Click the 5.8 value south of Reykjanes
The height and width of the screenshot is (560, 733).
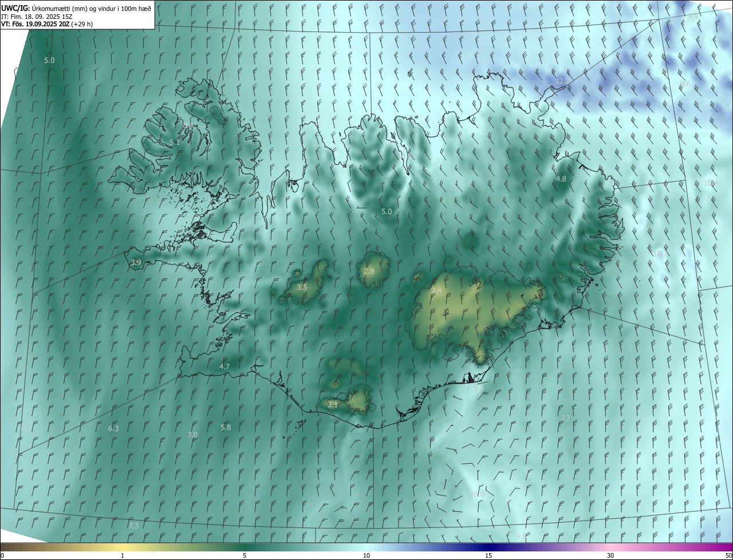(226, 427)
